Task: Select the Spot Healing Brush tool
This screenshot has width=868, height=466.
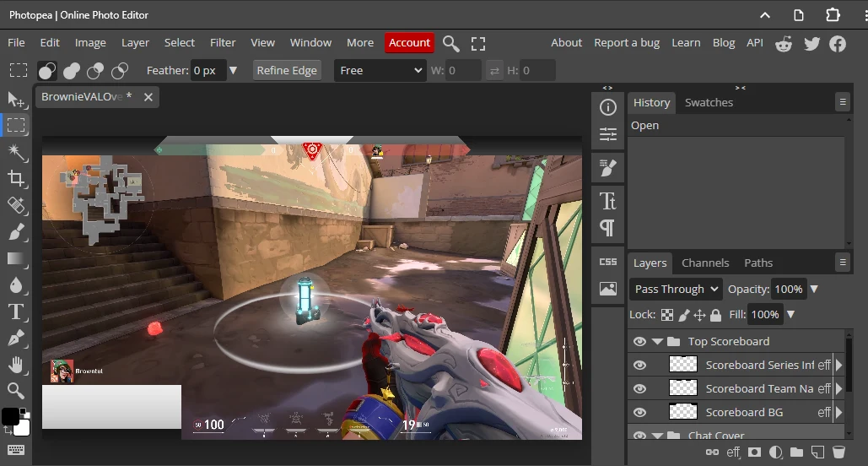Action: point(16,205)
